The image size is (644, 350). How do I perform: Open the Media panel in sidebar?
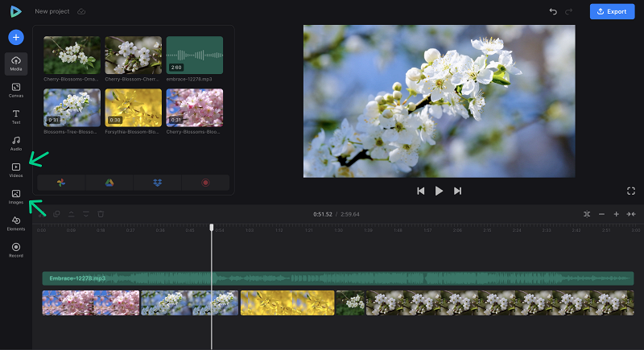(x=16, y=64)
